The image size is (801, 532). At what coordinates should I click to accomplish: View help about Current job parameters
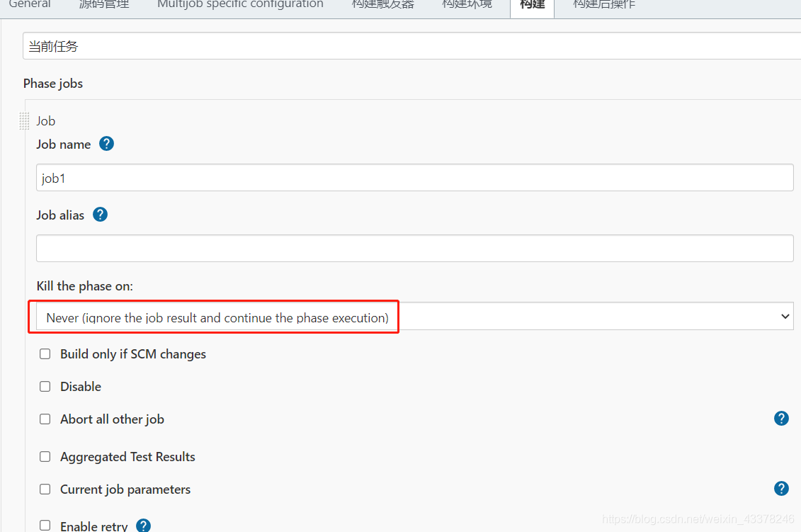point(781,488)
